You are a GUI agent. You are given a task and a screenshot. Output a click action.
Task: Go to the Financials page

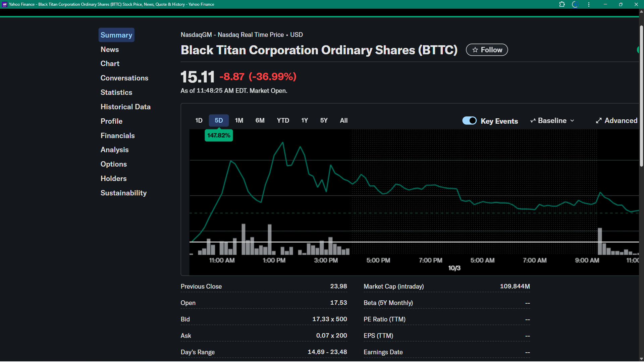pos(117,136)
